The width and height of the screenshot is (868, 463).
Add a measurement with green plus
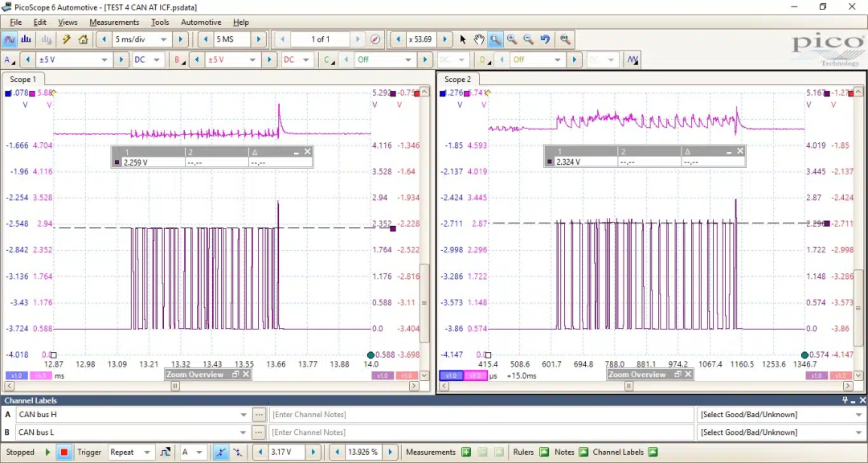pos(466,452)
